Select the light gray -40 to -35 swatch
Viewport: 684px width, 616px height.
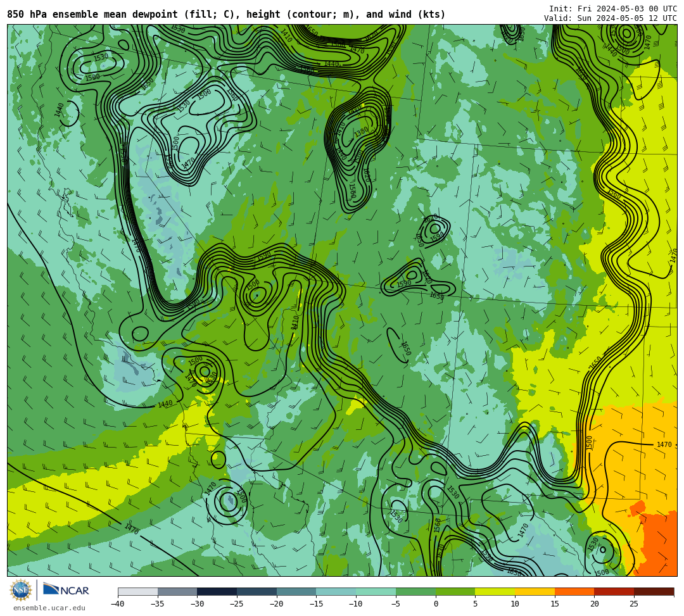138,591
